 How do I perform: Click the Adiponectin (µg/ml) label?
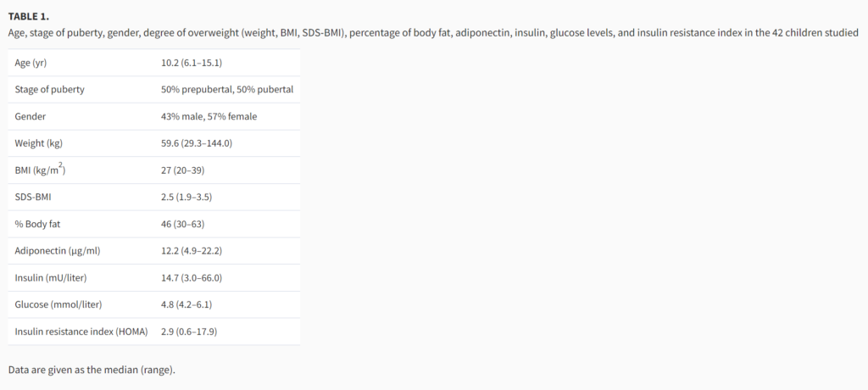coord(58,250)
